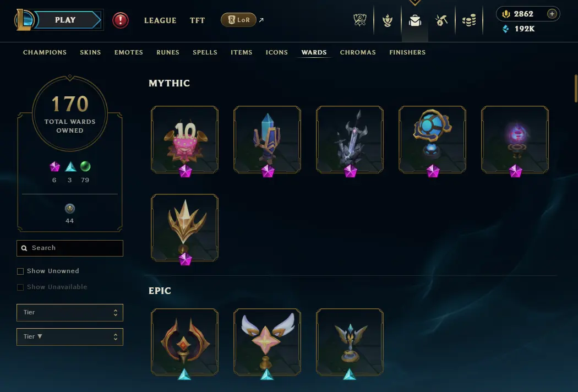578x392 pixels.
Task: Go to the Skins tab
Action: (90, 52)
